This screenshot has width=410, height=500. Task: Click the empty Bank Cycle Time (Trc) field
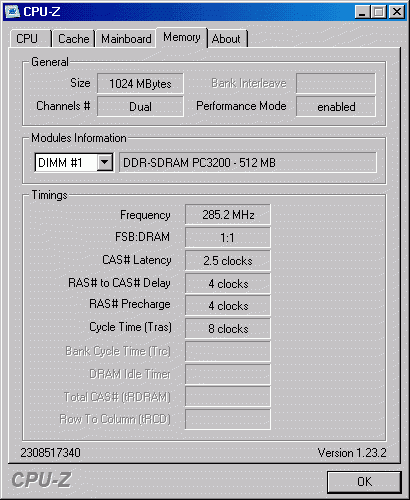coord(228,351)
